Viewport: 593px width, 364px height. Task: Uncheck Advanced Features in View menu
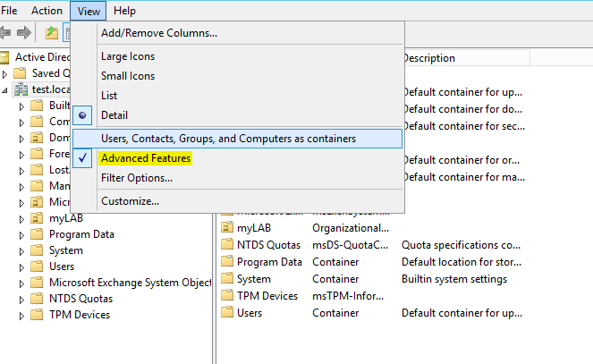pyautogui.click(x=146, y=158)
